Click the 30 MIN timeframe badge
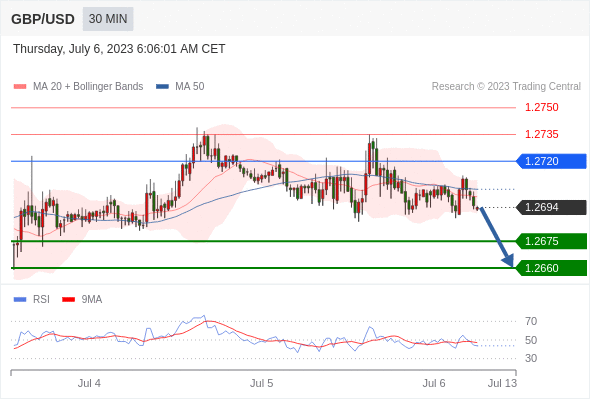590x400 pixels. pyautogui.click(x=108, y=19)
